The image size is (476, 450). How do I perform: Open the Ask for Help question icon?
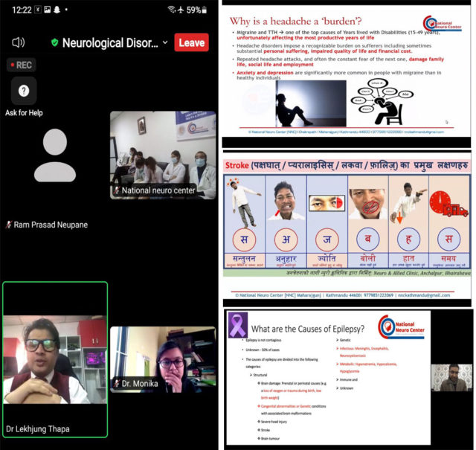tap(24, 91)
